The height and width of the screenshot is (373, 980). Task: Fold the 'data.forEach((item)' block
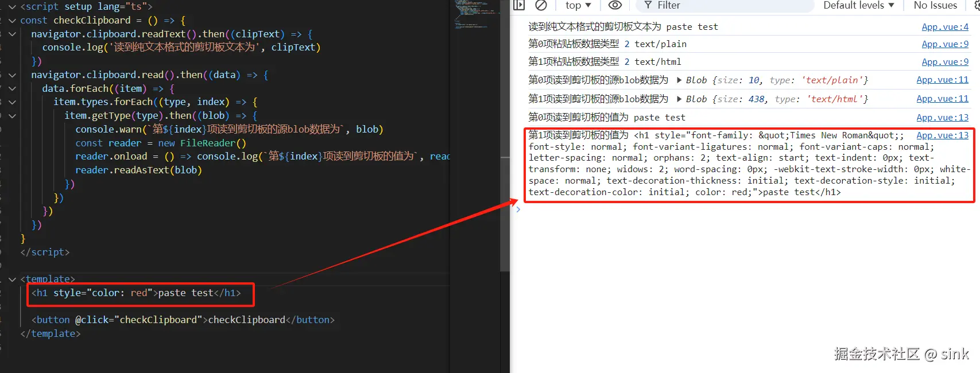click(x=12, y=89)
